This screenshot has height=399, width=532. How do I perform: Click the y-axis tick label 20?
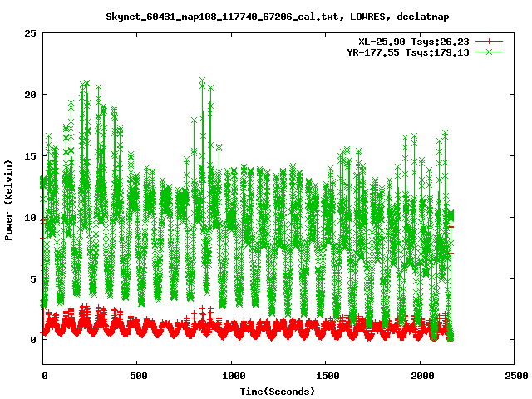point(30,95)
